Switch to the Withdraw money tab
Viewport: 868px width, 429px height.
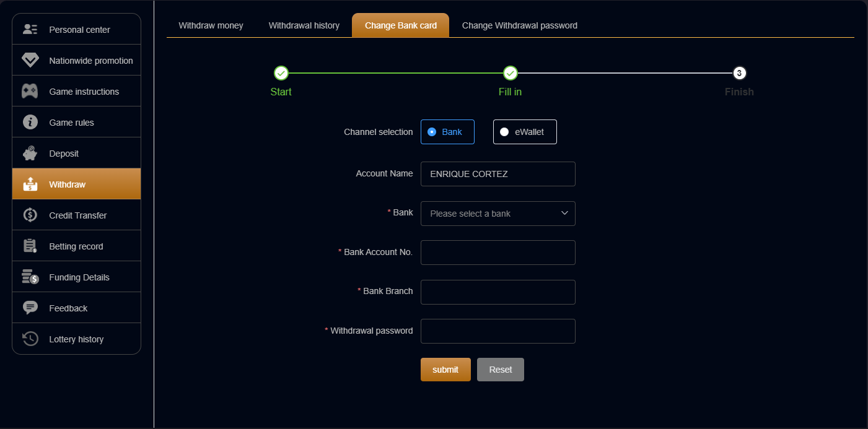coord(211,25)
